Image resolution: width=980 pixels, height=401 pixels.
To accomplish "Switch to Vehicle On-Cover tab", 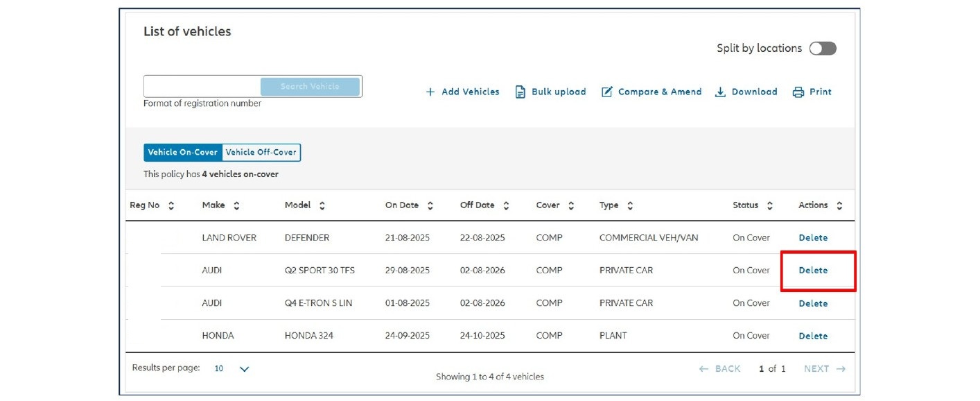I will pyautogui.click(x=183, y=153).
